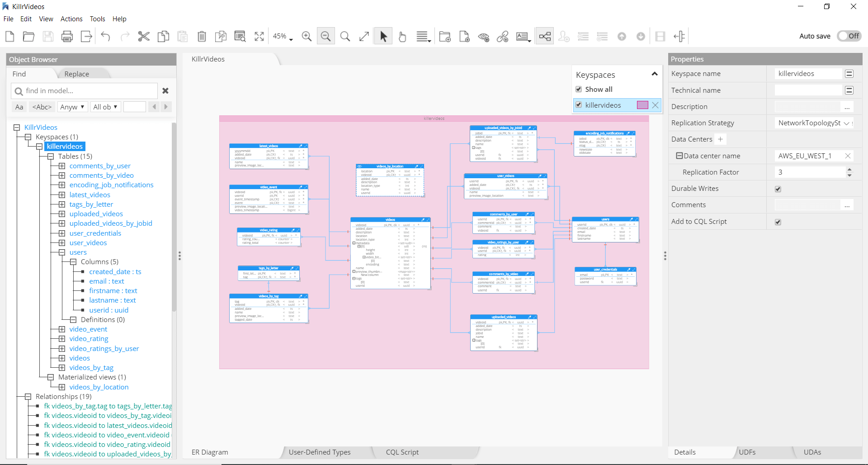The image size is (868, 465).
Task: Expand the video_event table node
Action: tap(62, 329)
